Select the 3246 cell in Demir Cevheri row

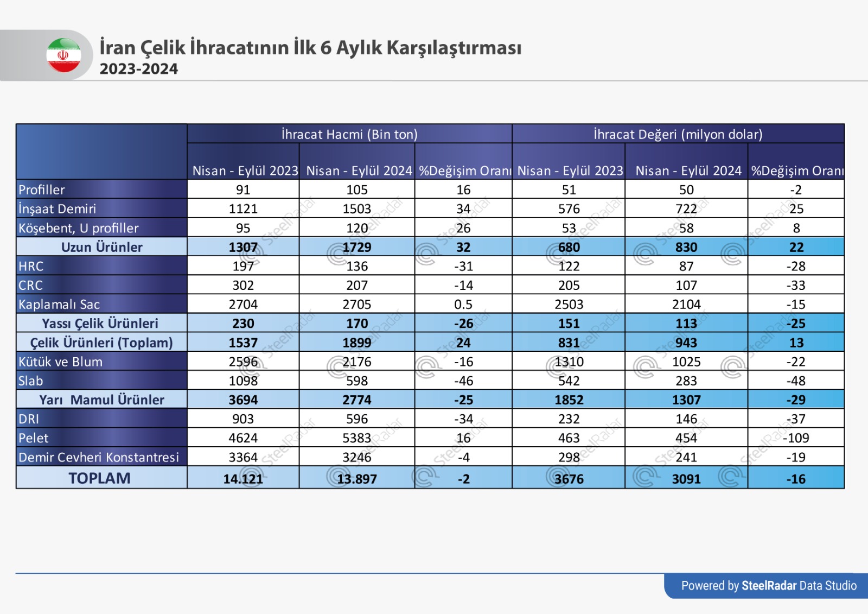357,457
